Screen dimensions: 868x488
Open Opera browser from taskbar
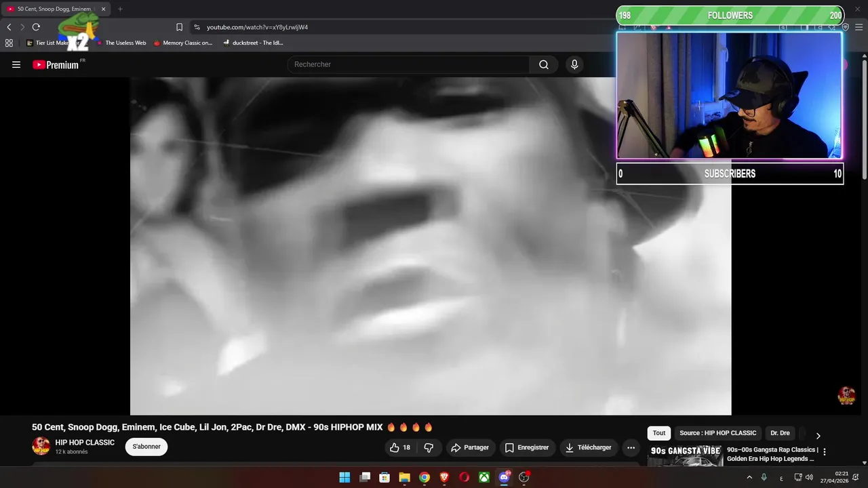pos(465,477)
